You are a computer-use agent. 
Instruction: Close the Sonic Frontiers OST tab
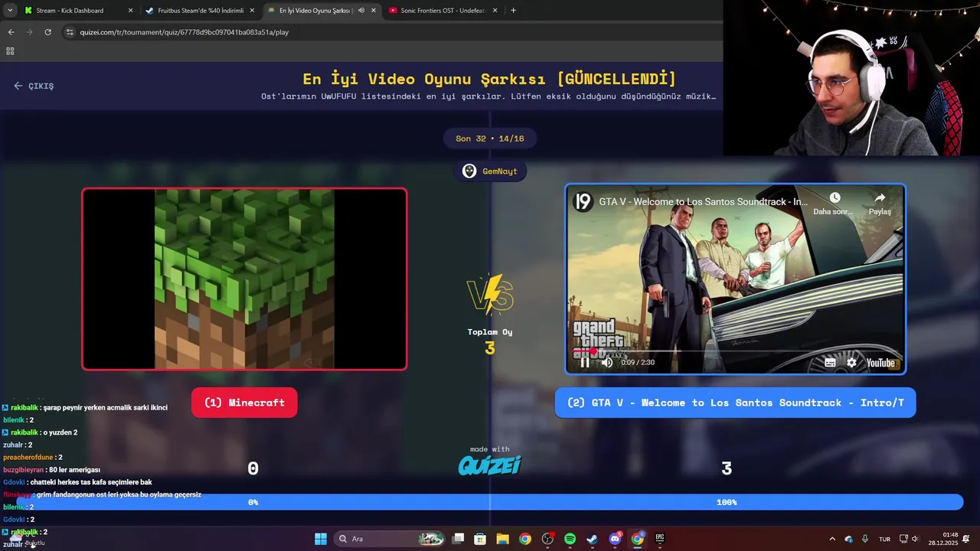pos(495,11)
